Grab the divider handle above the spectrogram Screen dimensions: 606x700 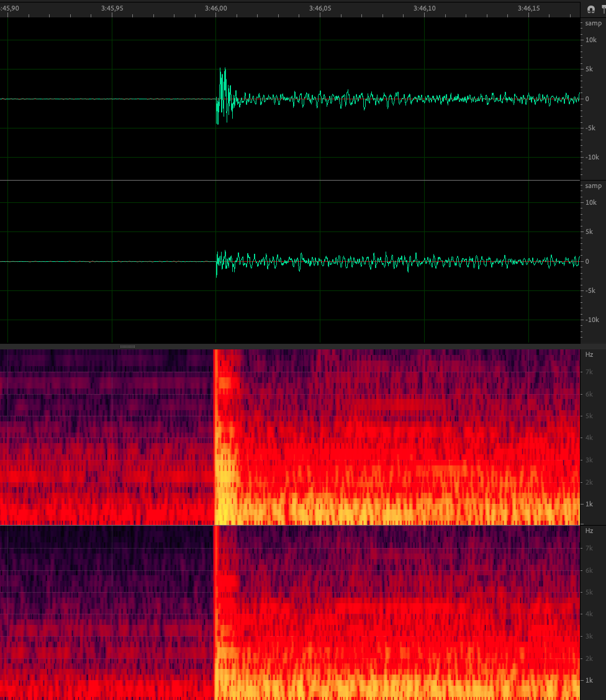click(x=127, y=346)
